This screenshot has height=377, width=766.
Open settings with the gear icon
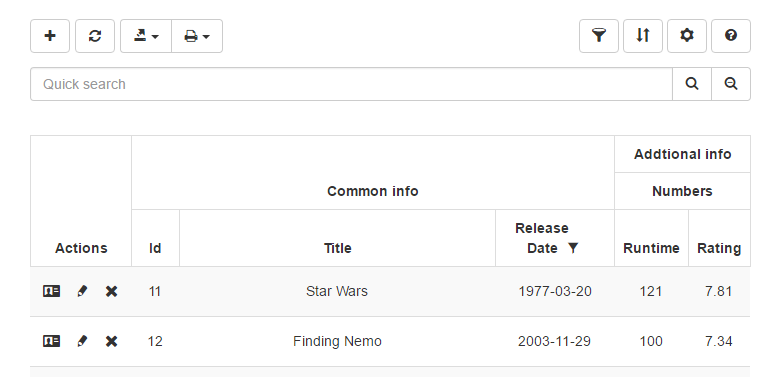click(x=687, y=36)
